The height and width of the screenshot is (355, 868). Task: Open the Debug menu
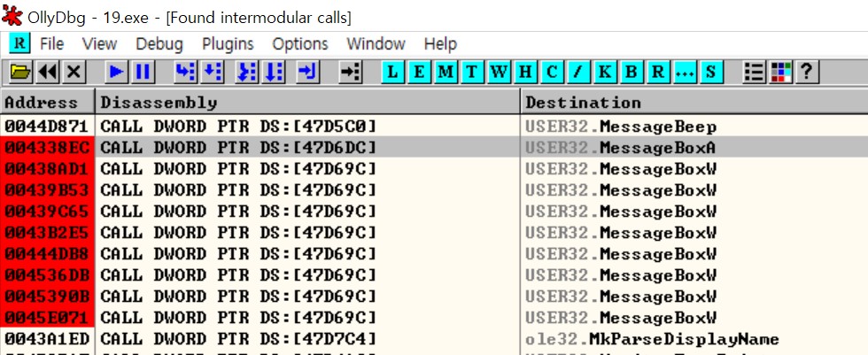pyautogui.click(x=159, y=43)
